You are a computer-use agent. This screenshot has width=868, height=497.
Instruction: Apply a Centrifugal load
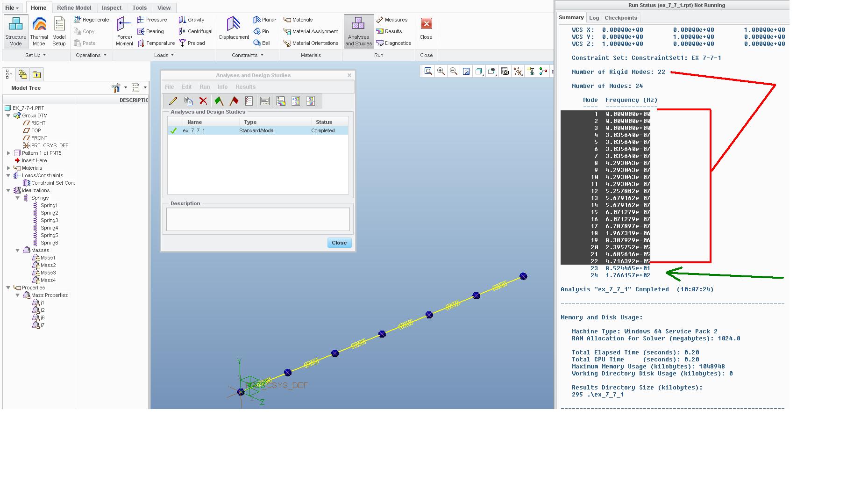tap(195, 31)
